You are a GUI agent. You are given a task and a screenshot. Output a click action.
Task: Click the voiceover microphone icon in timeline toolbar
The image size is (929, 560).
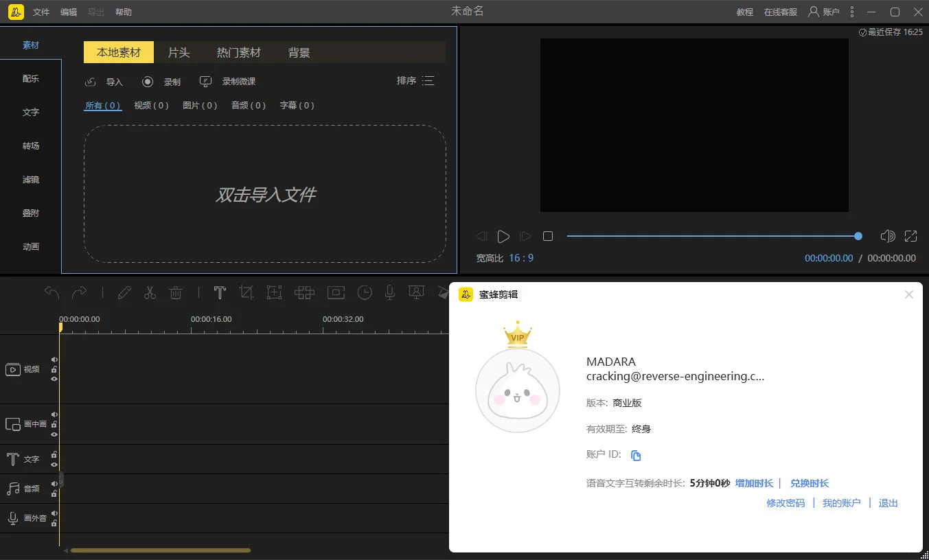[x=389, y=292]
